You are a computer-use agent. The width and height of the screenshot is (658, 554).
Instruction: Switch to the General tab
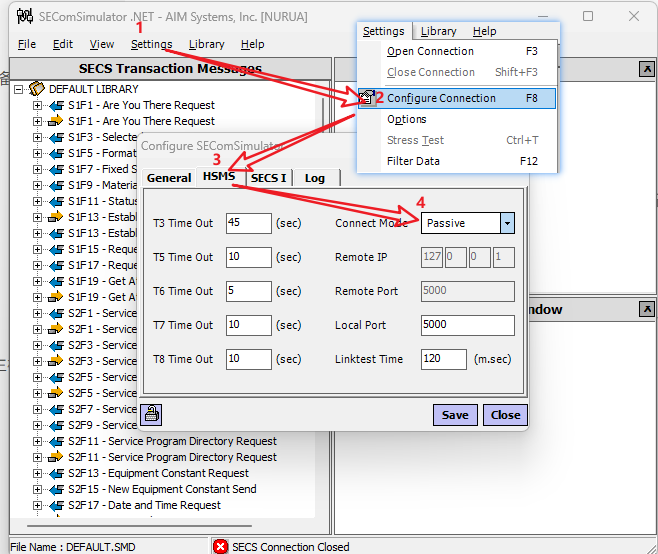tap(169, 178)
